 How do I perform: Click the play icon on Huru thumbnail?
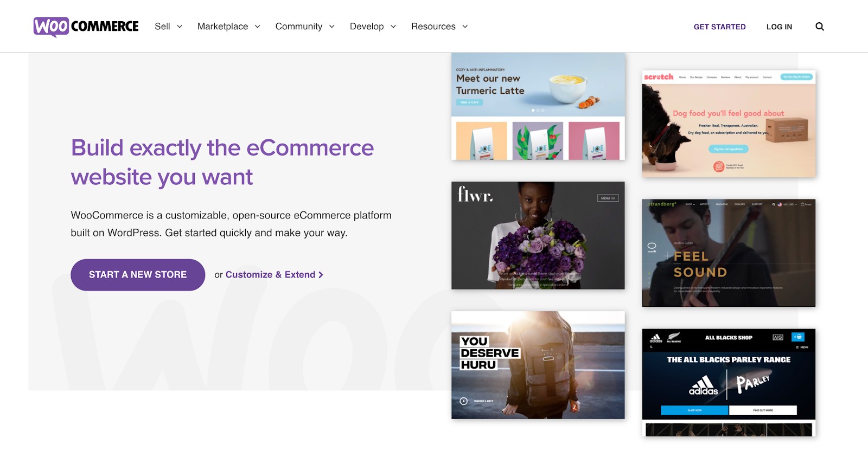[x=463, y=401]
